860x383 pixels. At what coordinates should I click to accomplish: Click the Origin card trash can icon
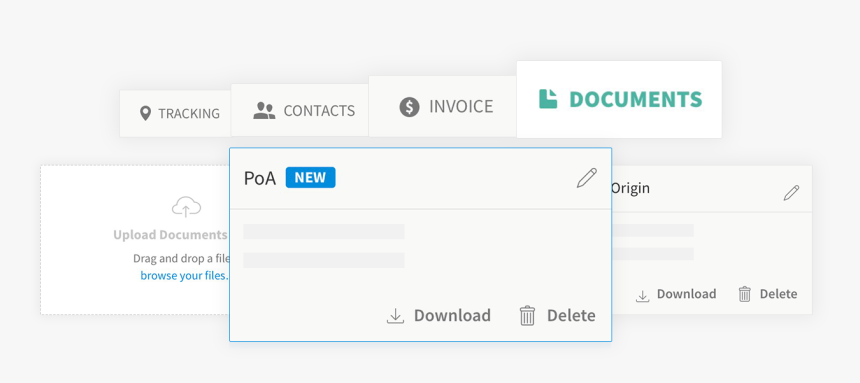tap(744, 294)
